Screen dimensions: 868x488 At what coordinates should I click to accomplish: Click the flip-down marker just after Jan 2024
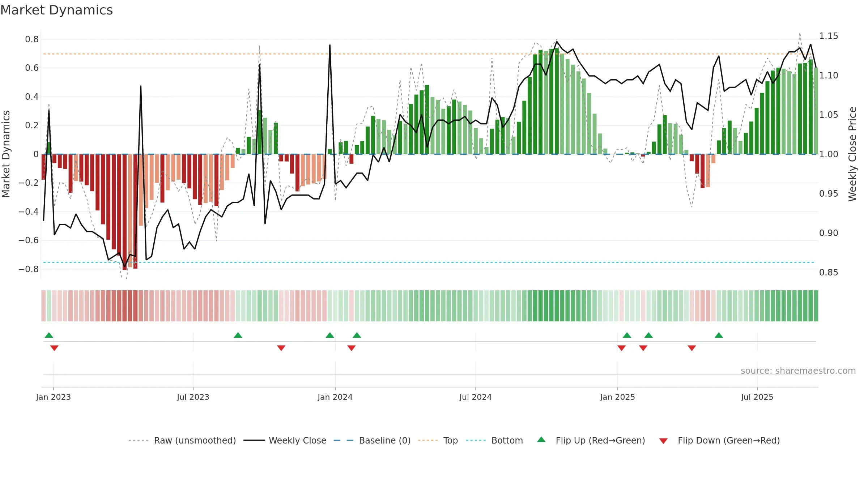point(352,348)
